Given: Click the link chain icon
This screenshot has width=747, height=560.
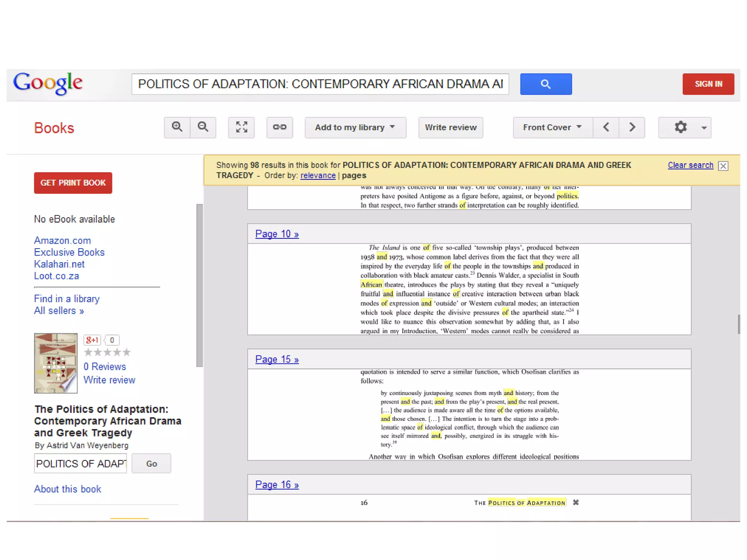Looking at the screenshot, I should (x=280, y=127).
